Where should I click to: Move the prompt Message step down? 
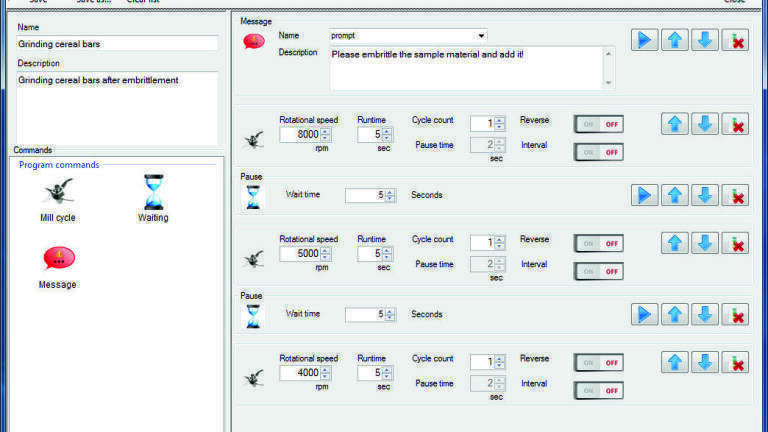[705, 40]
